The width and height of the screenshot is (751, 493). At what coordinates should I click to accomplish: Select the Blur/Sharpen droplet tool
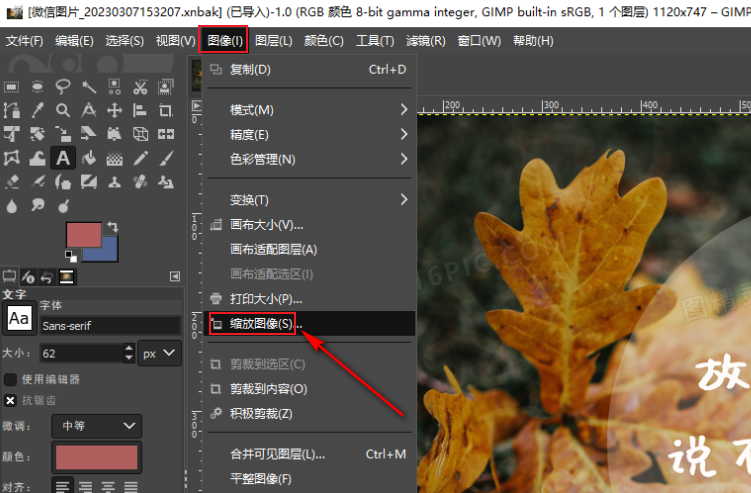click(x=11, y=206)
